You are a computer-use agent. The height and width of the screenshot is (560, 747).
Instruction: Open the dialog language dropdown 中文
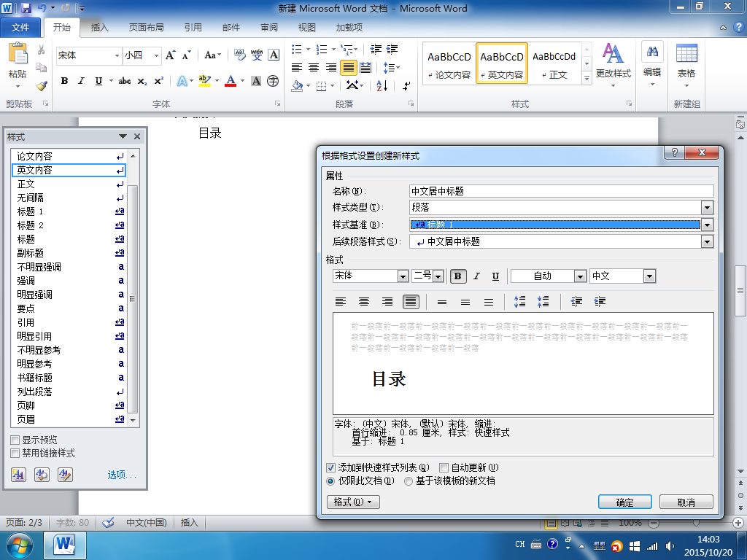point(649,276)
